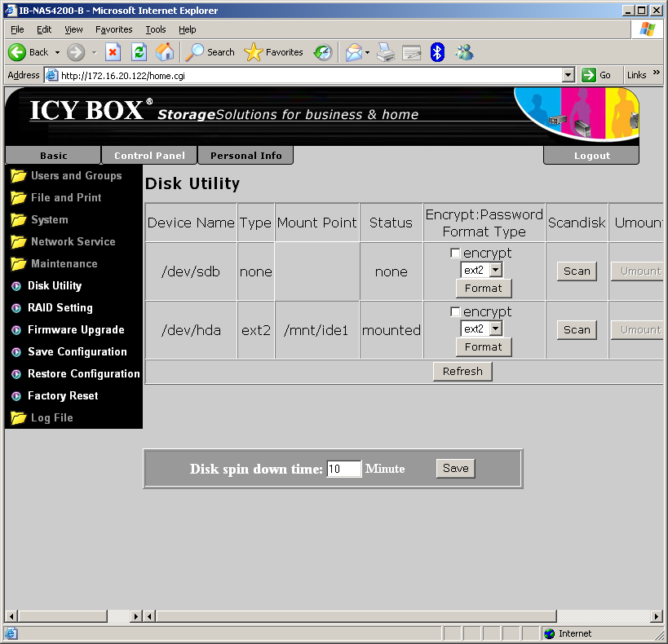Format the /dev/hda disk
Screen dimensions: 668x644
484,347
